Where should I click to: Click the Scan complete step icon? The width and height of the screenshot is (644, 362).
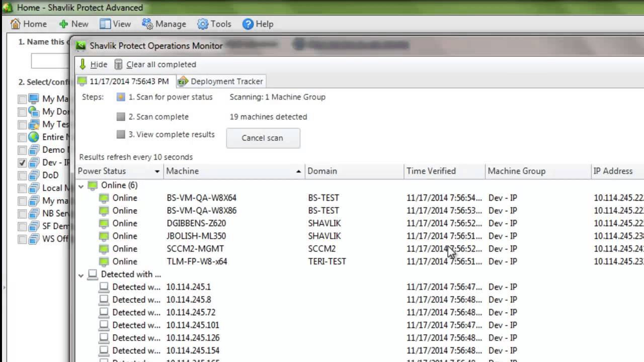tap(121, 117)
